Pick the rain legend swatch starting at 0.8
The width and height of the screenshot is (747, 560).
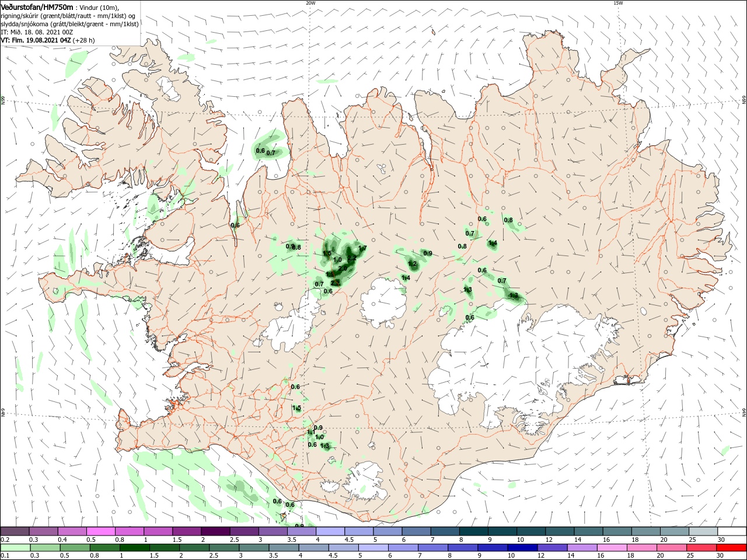(105, 548)
